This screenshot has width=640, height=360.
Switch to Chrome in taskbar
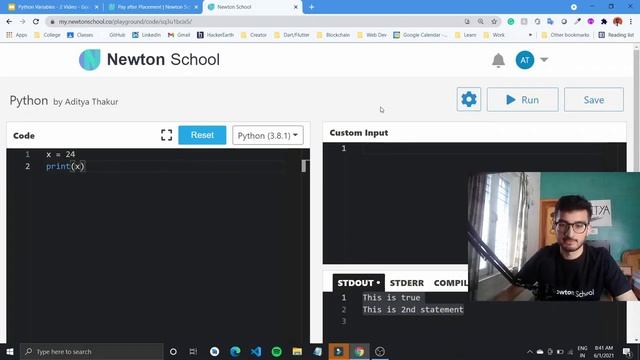click(359, 351)
